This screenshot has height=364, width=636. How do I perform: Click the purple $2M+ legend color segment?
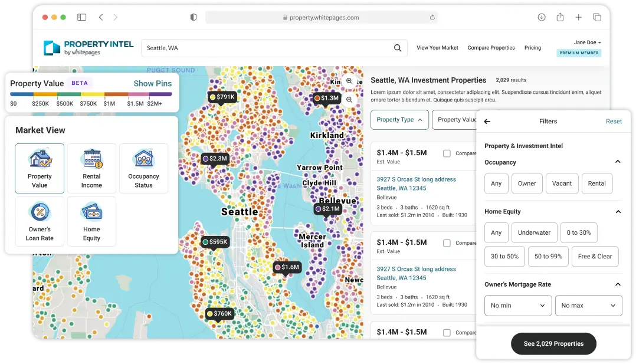pos(160,94)
